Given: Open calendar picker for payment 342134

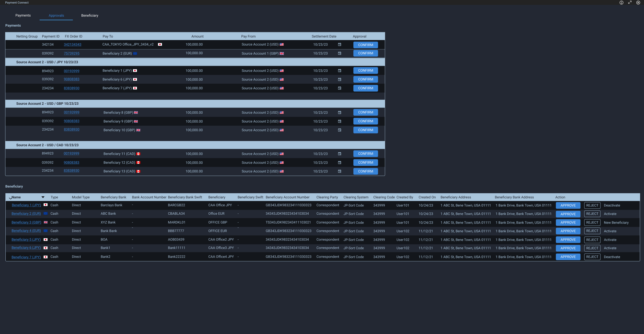Looking at the screenshot, I should [340, 45].
